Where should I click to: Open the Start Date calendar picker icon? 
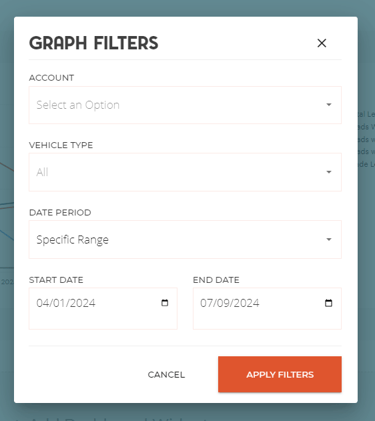point(165,303)
